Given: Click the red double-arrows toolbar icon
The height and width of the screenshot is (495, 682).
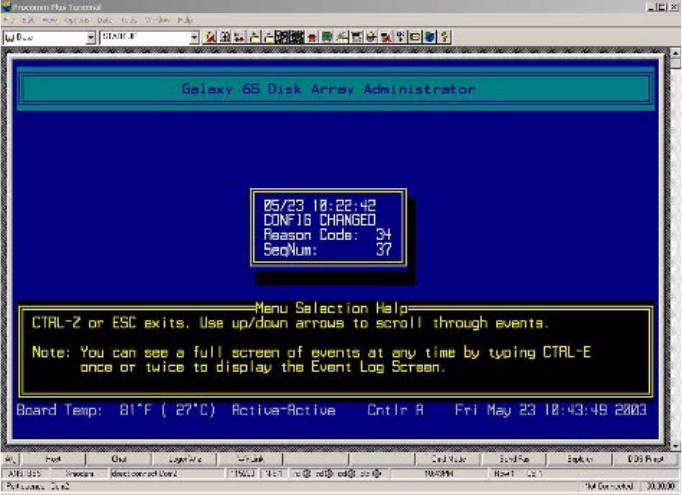Looking at the screenshot, I should 239,37.
